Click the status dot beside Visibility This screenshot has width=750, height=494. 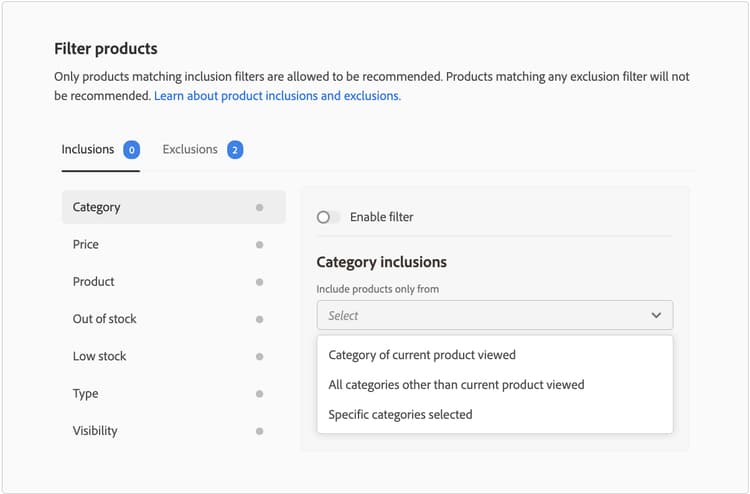click(259, 431)
